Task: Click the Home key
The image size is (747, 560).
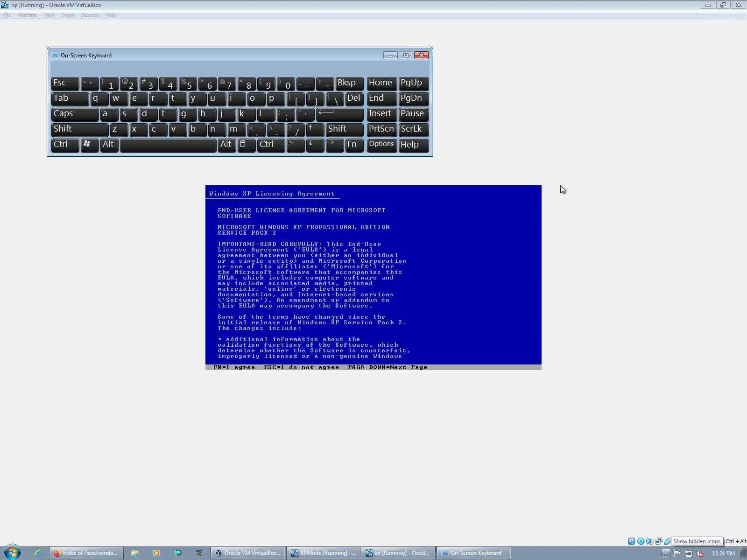Action: [382, 84]
